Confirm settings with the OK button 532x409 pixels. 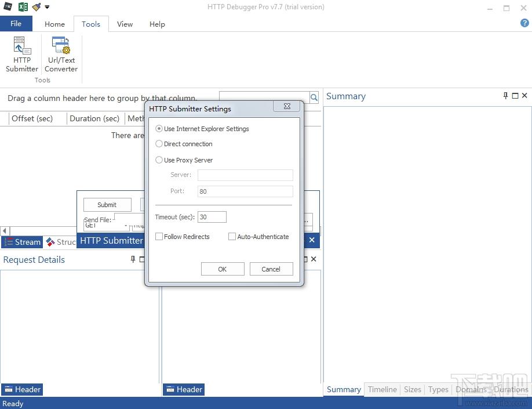coord(223,269)
